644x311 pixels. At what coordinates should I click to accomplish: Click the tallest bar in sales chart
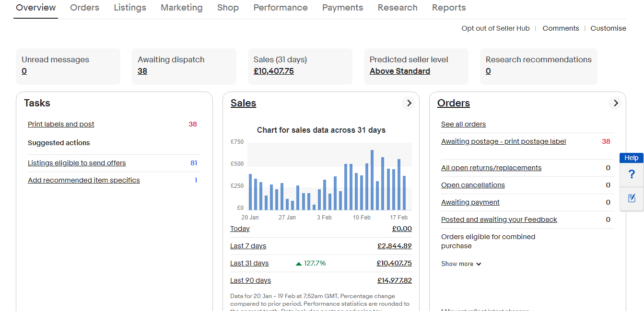pos(372,180)
